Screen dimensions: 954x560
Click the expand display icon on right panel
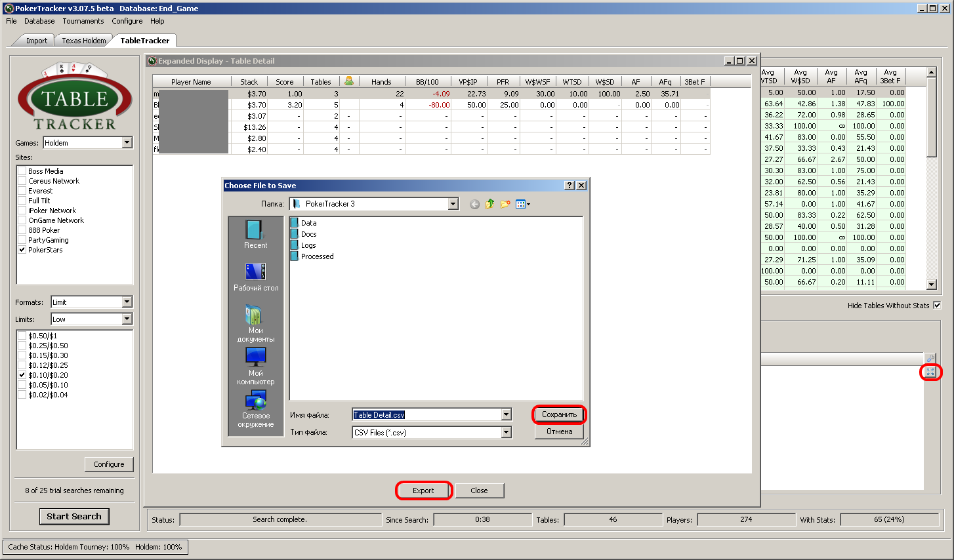(930, 372)
